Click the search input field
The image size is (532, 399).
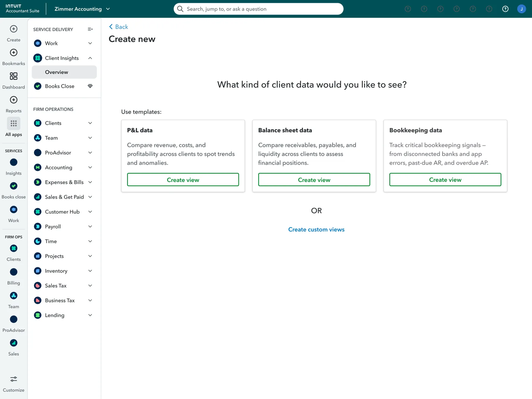(259, 9)
